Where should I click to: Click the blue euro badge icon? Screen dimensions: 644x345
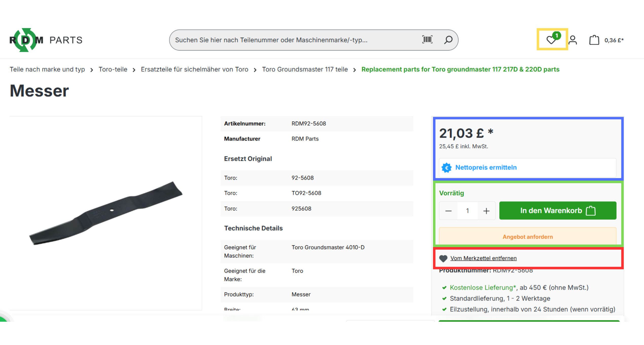tap(446, 168)
